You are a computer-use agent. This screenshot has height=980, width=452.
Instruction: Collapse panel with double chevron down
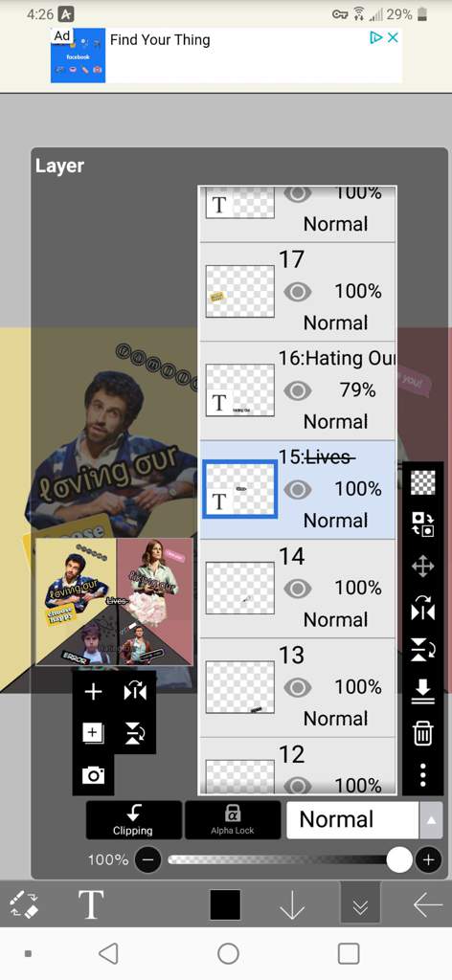(360, 902)
